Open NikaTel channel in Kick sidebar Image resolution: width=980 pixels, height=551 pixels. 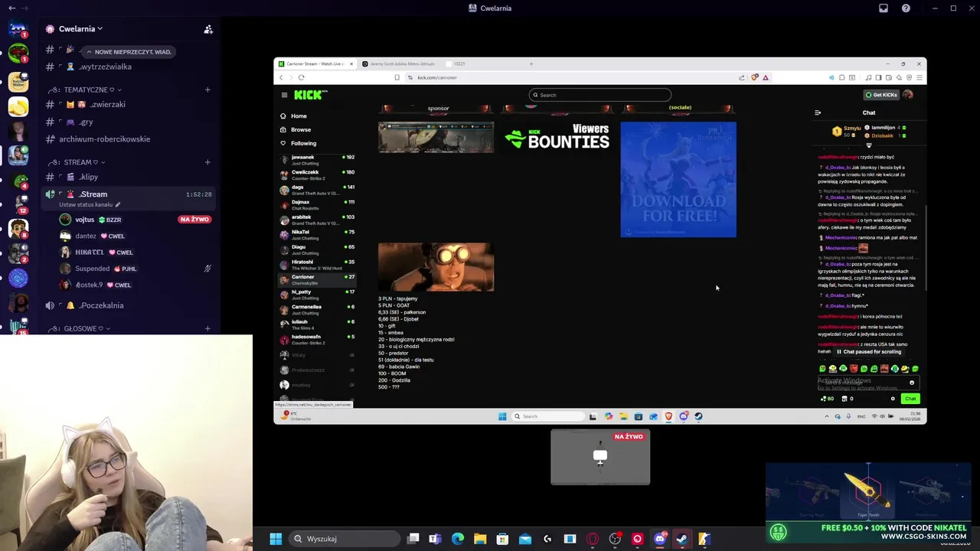[317, 234]
